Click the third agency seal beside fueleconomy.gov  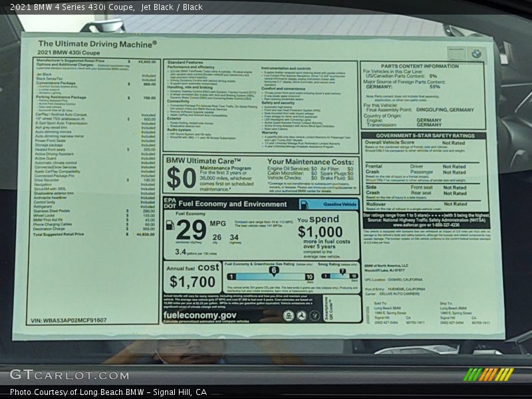coord(315,316)
